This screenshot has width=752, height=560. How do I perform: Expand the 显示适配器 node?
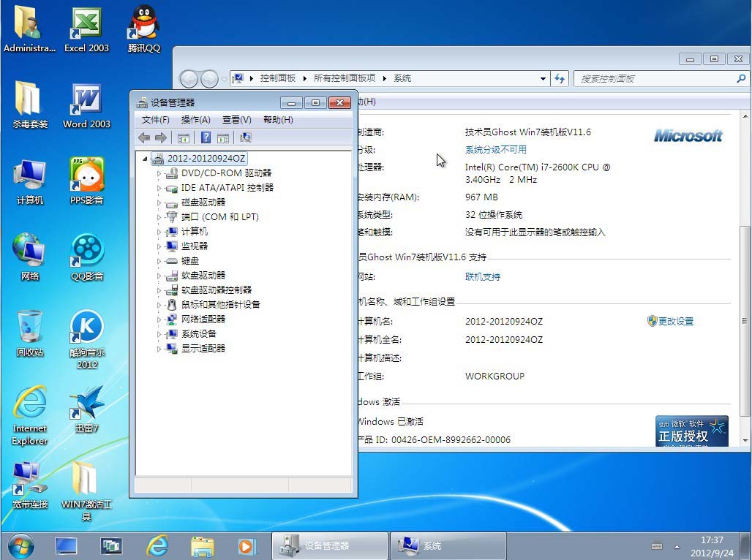pyautogui.click(x=159, y=349)
